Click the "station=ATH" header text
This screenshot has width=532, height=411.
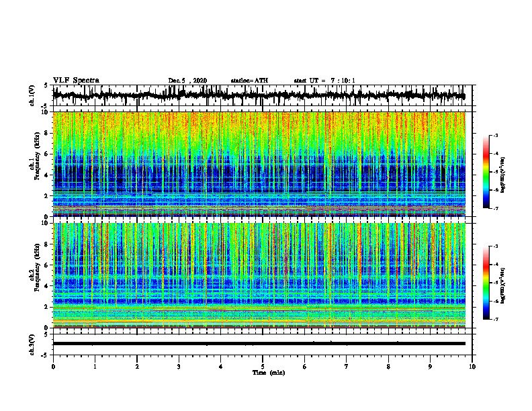click(x=249, y=81)
